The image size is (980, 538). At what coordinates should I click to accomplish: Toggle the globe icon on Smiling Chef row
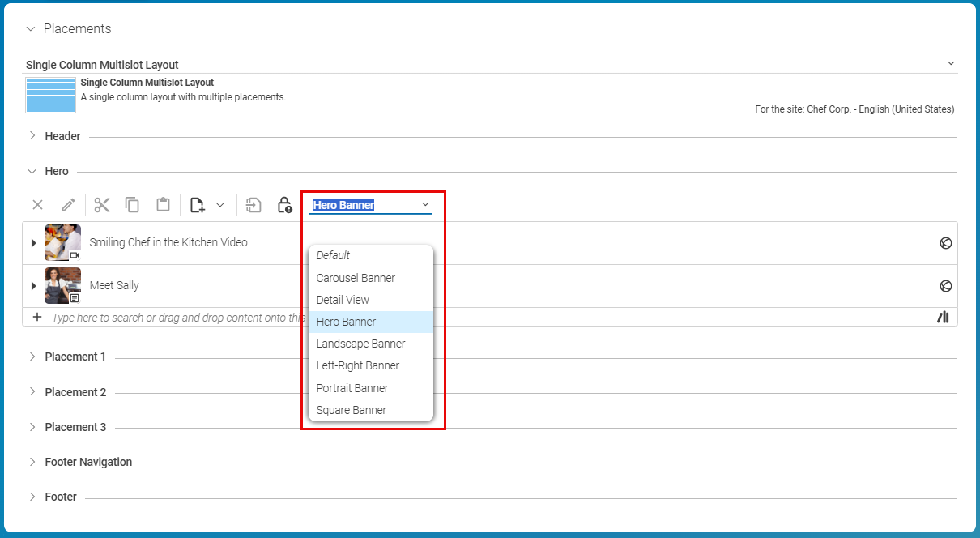[945, 242]
